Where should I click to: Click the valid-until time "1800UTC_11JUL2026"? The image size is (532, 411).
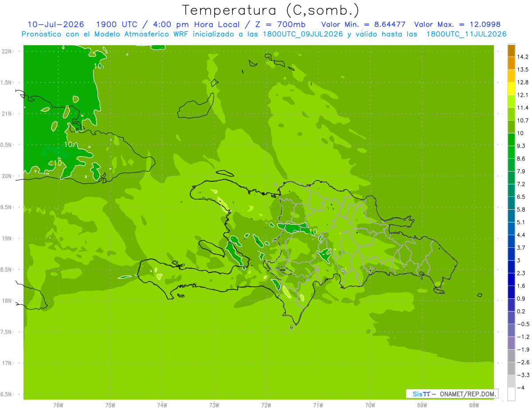click(466, 34)
